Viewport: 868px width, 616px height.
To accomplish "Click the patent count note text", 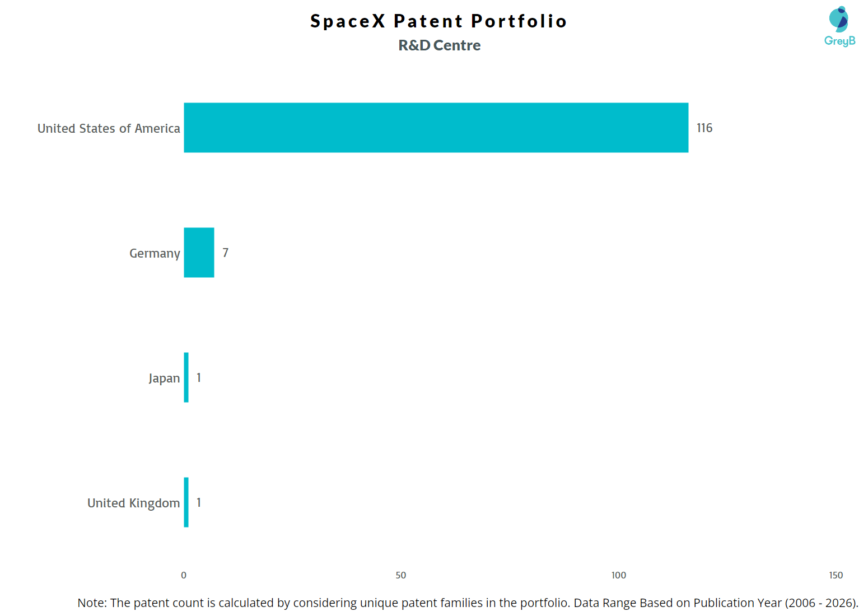I will pyautogui.click(x=468, y=603).
